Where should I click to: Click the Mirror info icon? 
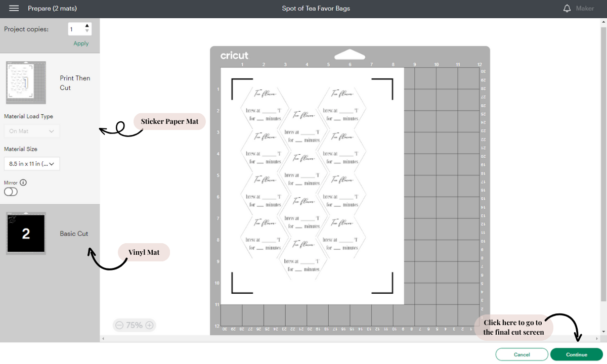coord(23,183)
